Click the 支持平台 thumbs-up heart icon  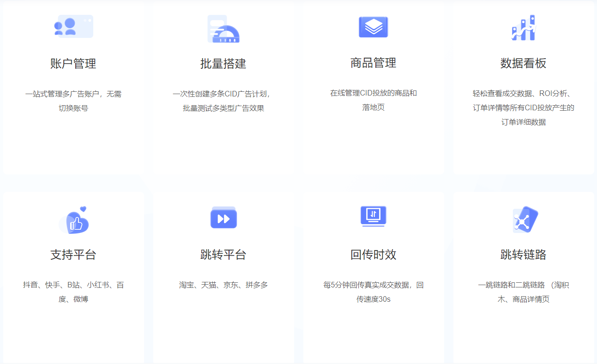pos(74,220)
